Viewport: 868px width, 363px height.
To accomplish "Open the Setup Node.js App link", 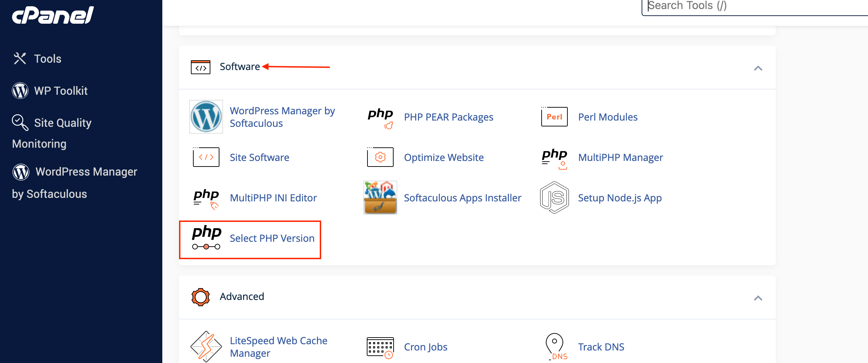I will (x=620, y=198).
